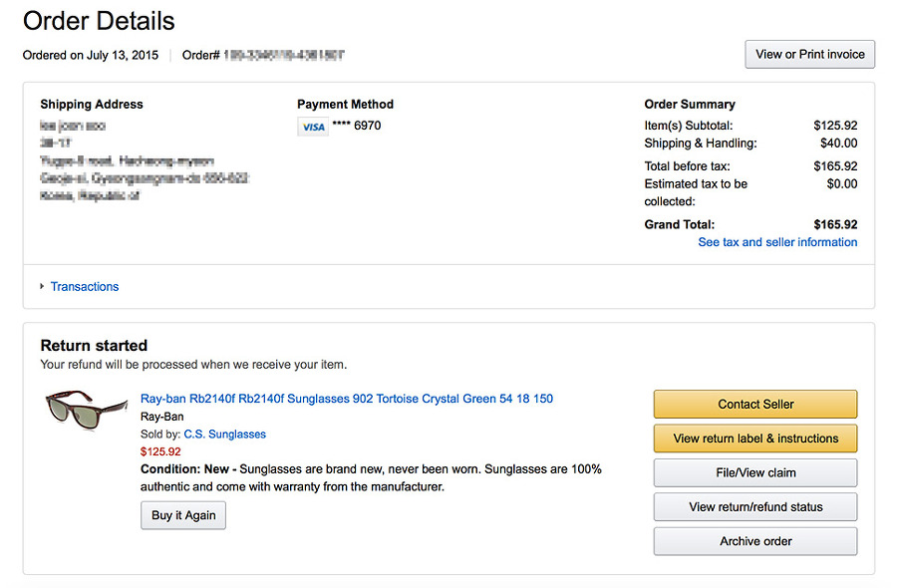This screenshot has width=897, height=588.
Task: Open View return label & instructions
Action: tap(755, 439)
